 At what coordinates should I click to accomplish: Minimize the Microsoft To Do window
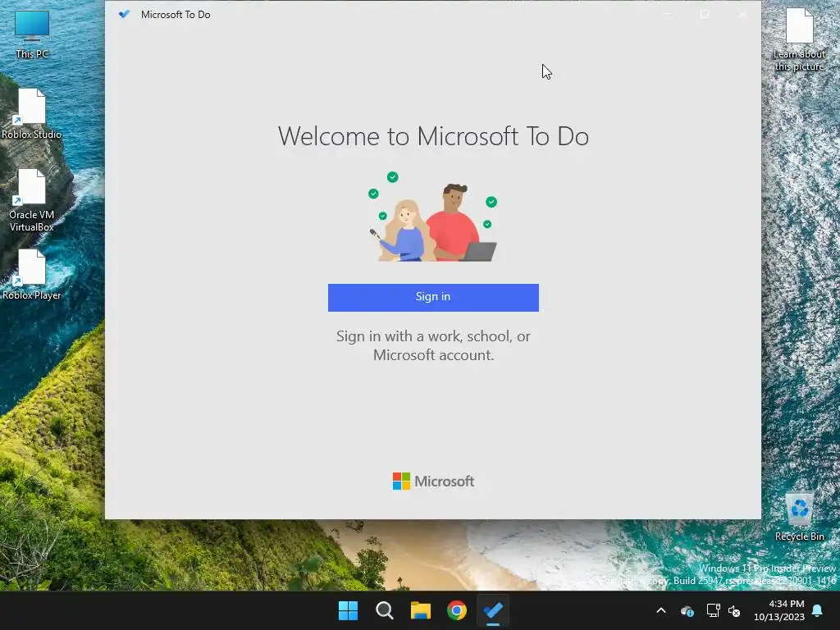coord(667,14)
